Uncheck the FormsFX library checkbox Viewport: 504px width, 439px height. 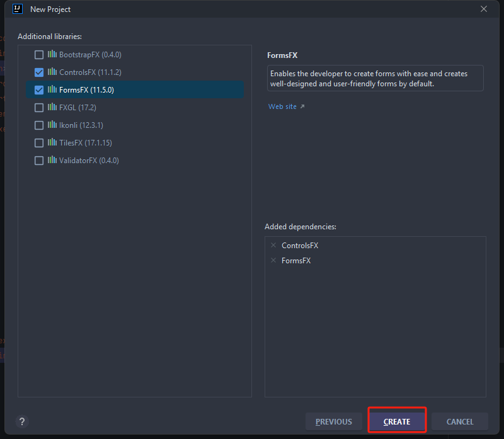point(39,90)
